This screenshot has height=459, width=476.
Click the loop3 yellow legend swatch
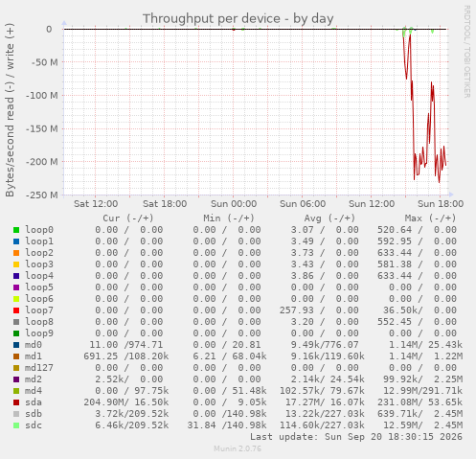[16, 264]
